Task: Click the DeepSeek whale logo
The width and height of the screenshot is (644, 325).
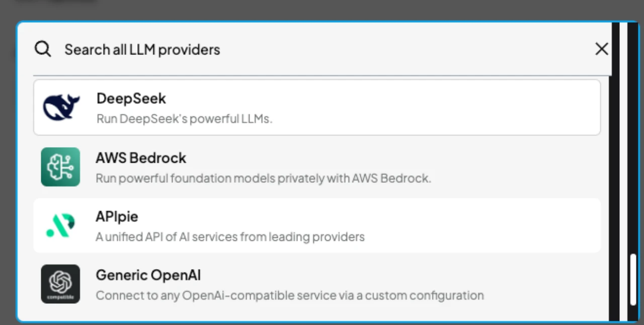Action: (61, 108)
